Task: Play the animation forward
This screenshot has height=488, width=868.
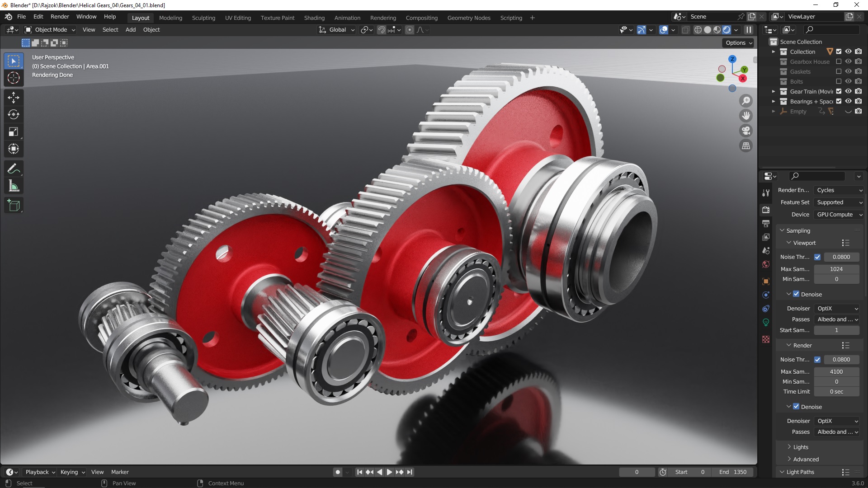Action: click(389, 472)
